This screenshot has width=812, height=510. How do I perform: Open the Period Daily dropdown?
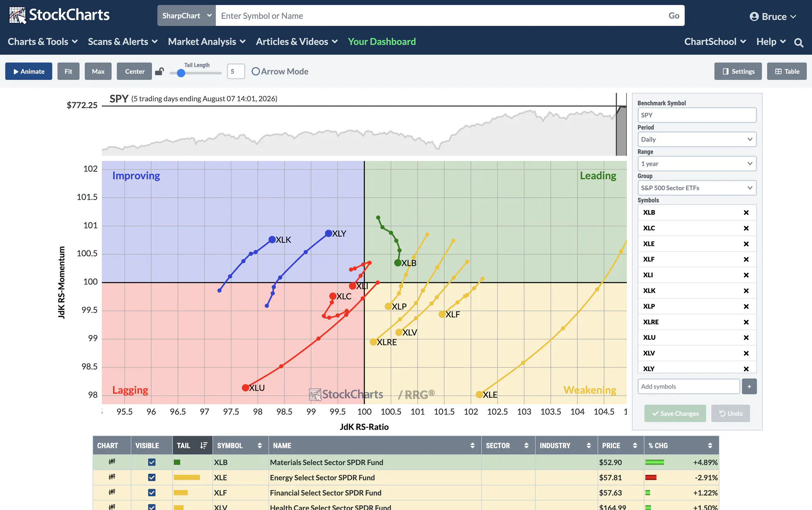point(696,139)
